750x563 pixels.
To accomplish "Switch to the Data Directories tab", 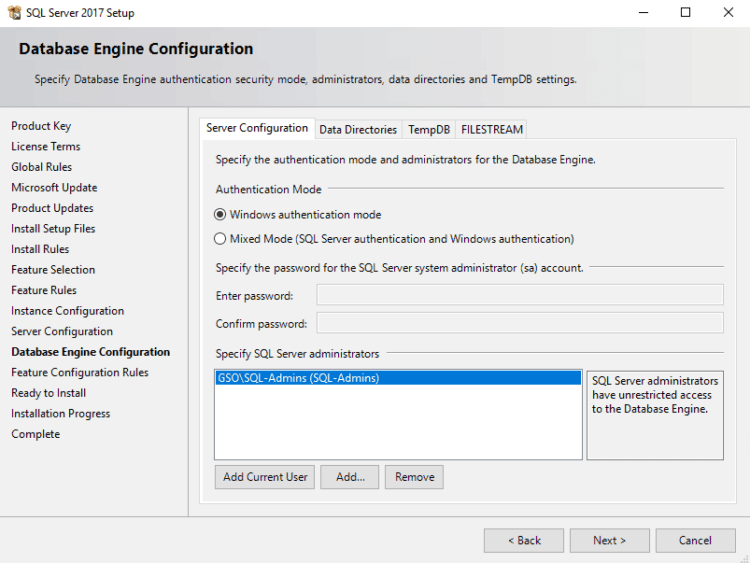I will coord(358,130).
